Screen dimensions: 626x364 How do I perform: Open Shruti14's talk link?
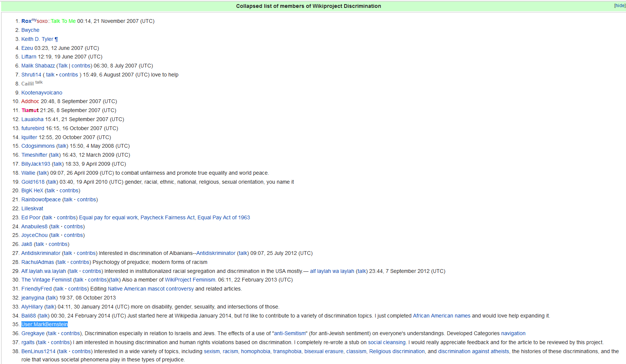pyautogui.click(x=50, y=75)
